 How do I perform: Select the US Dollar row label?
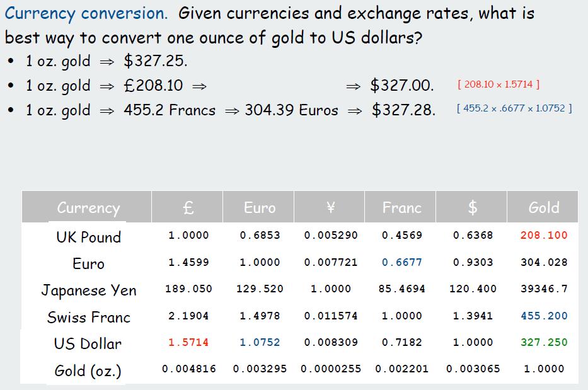[x=88, y=343]
